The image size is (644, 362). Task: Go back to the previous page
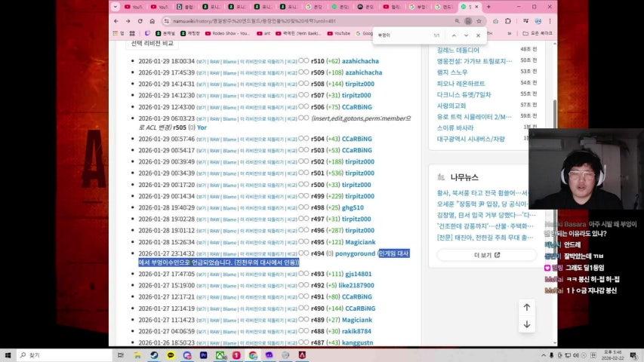point(117,21)
